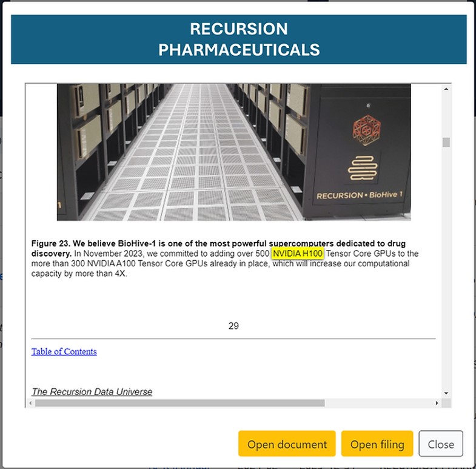Dismiss the dialog using Close button
The height and width of the screenshot is (469, 476).
pos(441,444)
